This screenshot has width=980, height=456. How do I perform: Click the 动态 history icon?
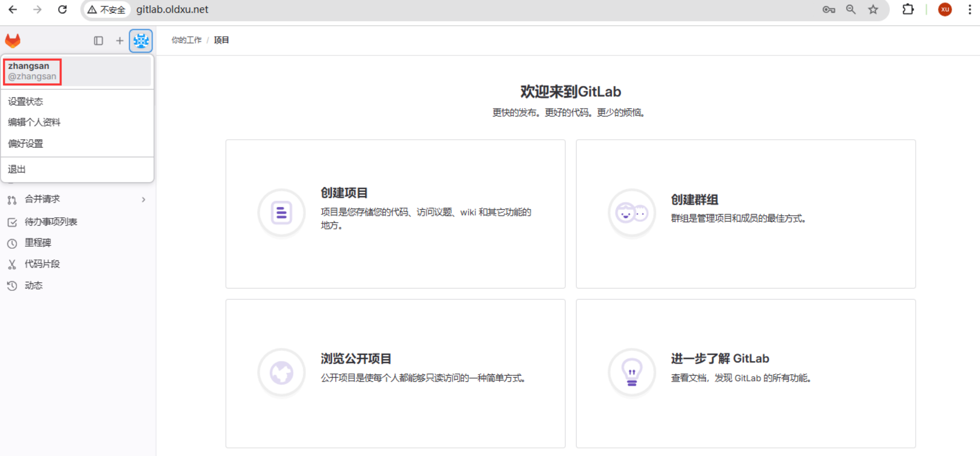[x=12, y=285]
